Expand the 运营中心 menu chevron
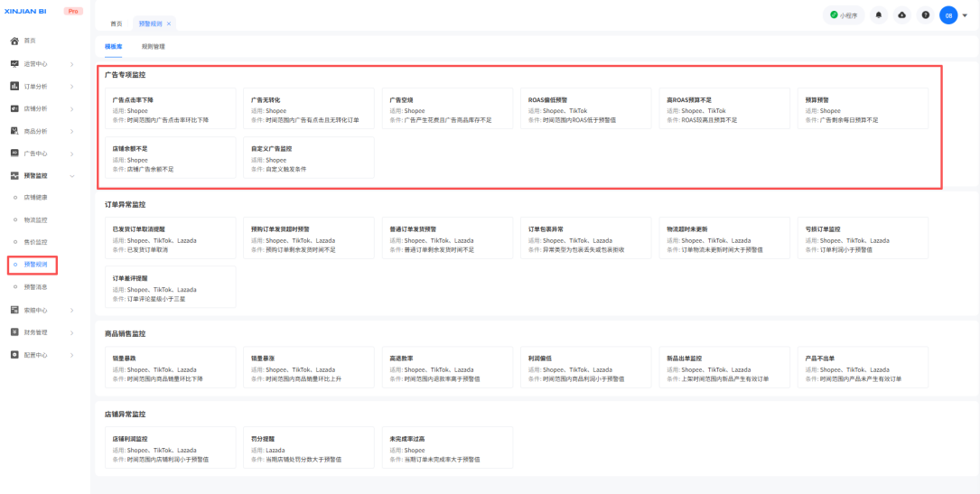This screenshot has height=494, width=980. 72,64
